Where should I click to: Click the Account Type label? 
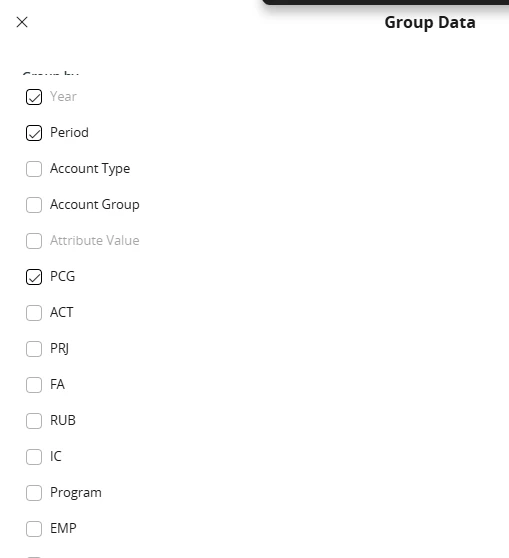90,169
